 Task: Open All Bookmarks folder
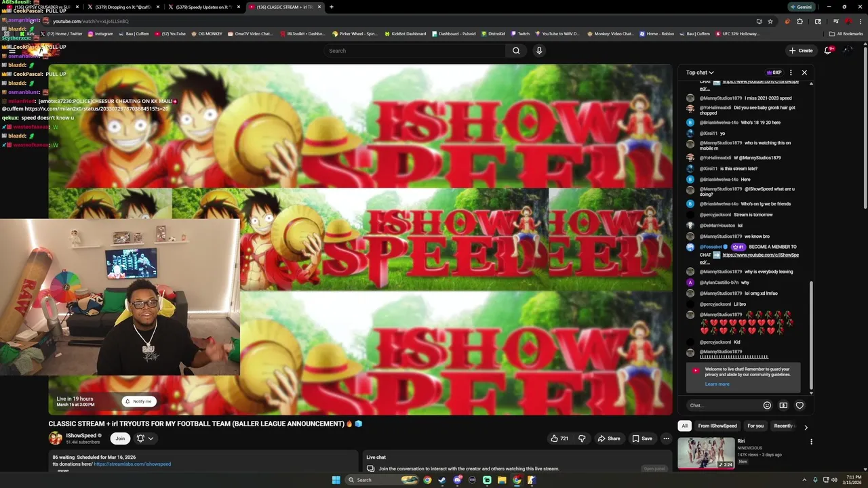click(846, 34)
